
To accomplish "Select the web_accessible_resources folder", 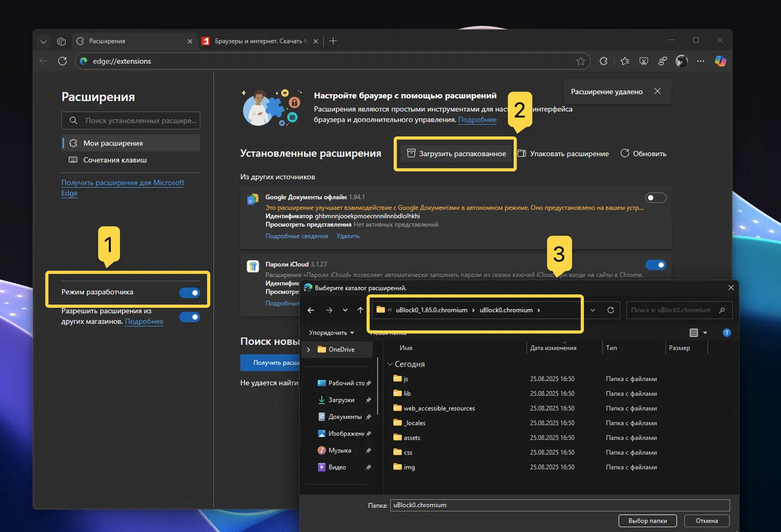I will coord(439,408).
